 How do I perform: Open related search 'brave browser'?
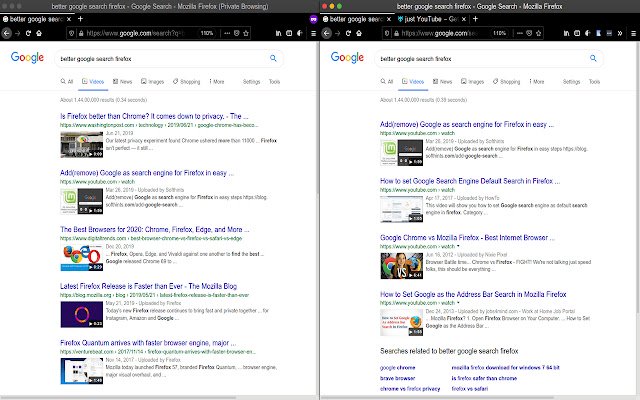398,378
